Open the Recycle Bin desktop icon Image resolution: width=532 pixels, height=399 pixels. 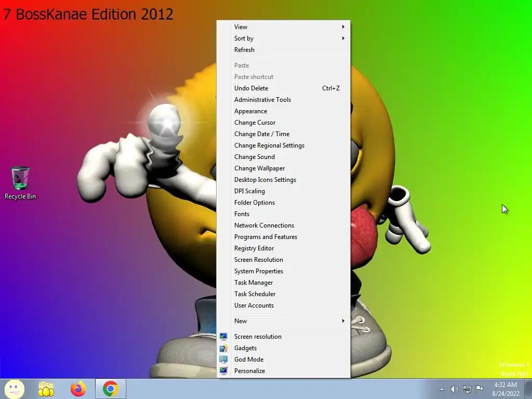(20, 183)
